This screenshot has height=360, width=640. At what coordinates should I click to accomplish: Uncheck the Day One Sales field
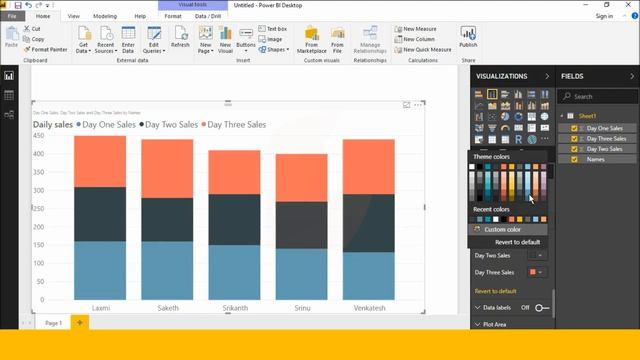pos(574,128)
